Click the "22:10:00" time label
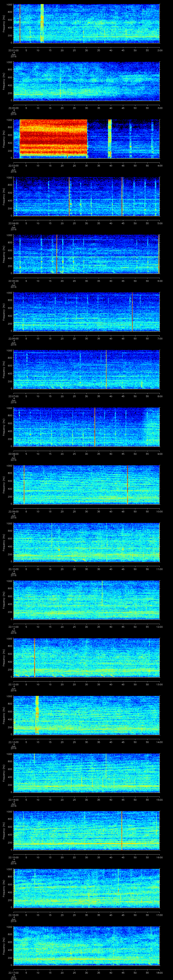173x980 pixels. pyautogui.click(x=13, y=569)
